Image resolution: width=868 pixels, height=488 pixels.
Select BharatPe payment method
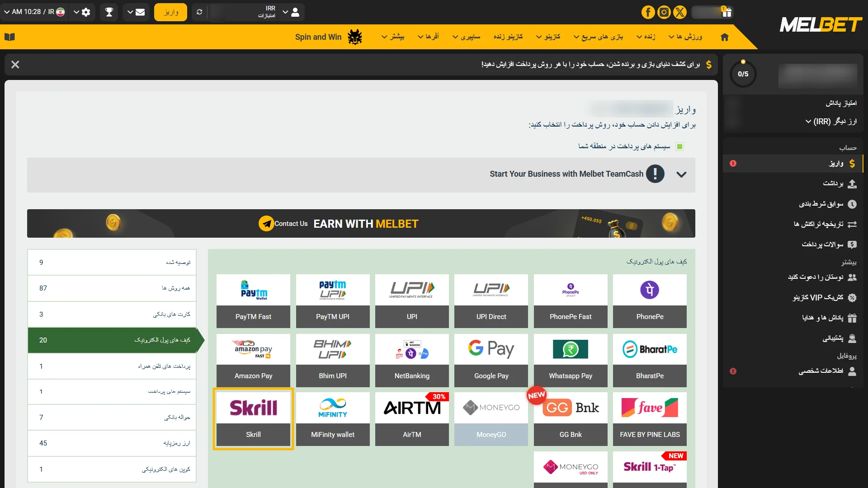tap(650, 360)
